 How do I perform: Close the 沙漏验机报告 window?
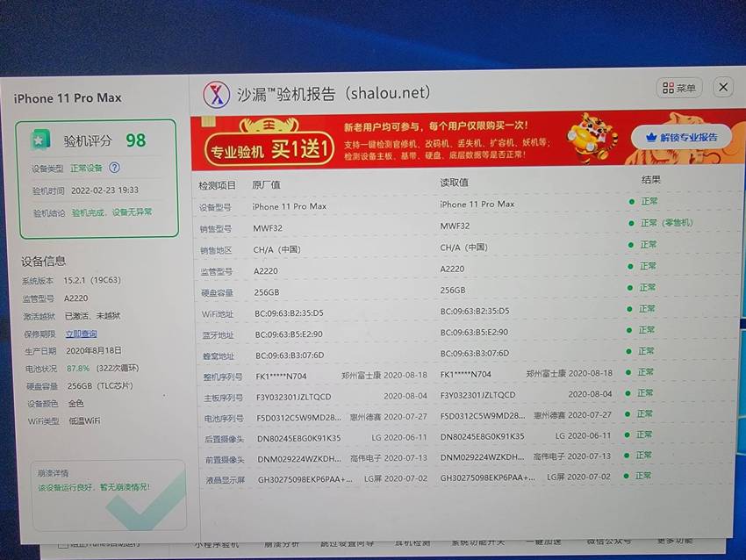click(x=723, y=87)
